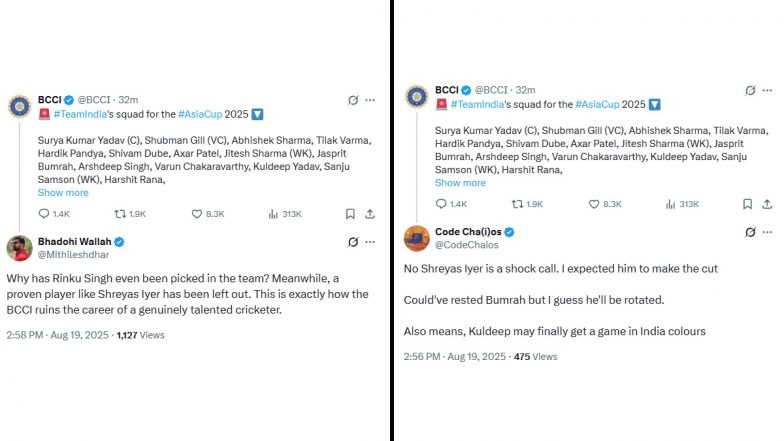Open more options on left BCCI post
Viewport: 784px width, 441px height.
370,100
